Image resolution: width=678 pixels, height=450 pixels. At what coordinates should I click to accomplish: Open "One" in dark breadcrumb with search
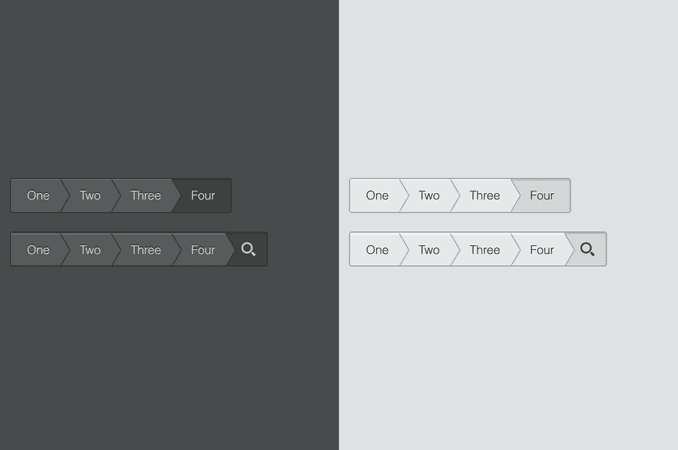click(x=38, y=250)
